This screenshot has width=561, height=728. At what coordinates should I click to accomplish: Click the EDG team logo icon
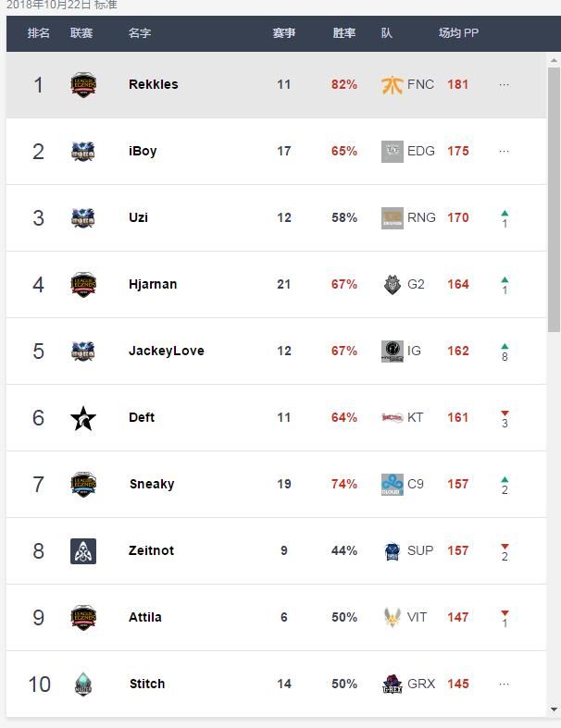tap(392, 152)
